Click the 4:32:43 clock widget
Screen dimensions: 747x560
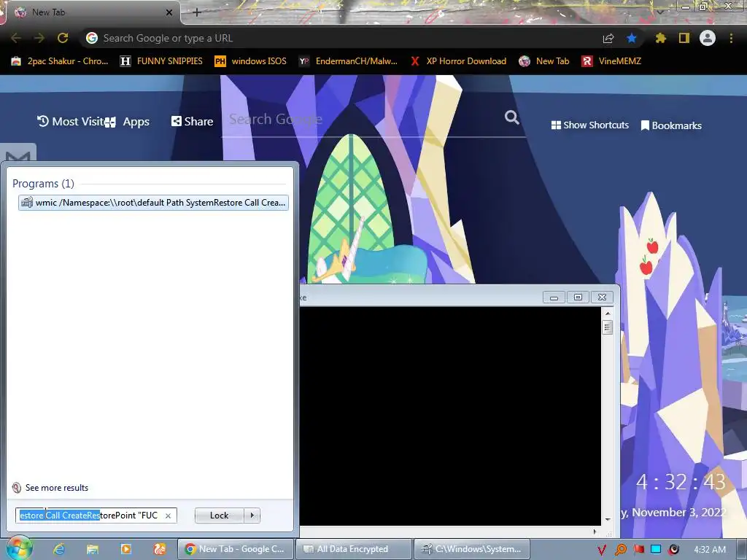[x=681, y=482]
